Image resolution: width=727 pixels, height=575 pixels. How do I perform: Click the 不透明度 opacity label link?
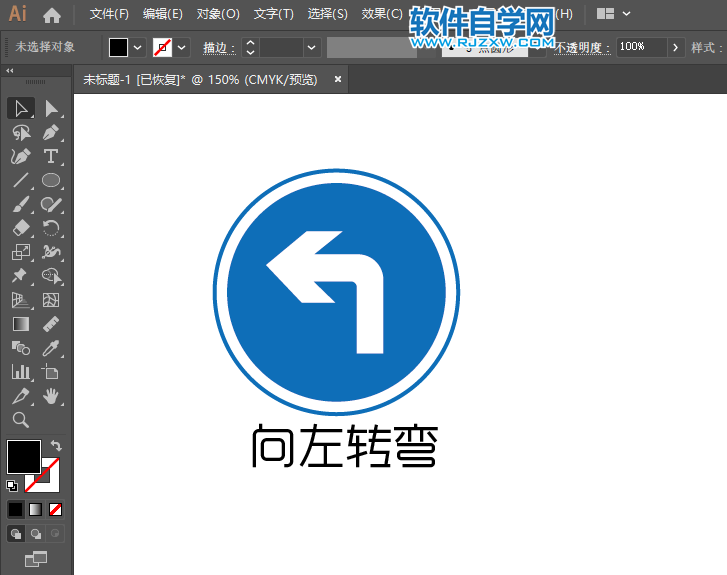click(582, 47)
